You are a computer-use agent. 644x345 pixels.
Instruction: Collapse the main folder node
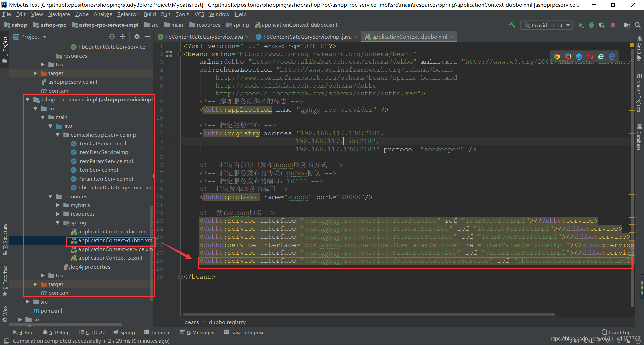(x=43, y=117)
